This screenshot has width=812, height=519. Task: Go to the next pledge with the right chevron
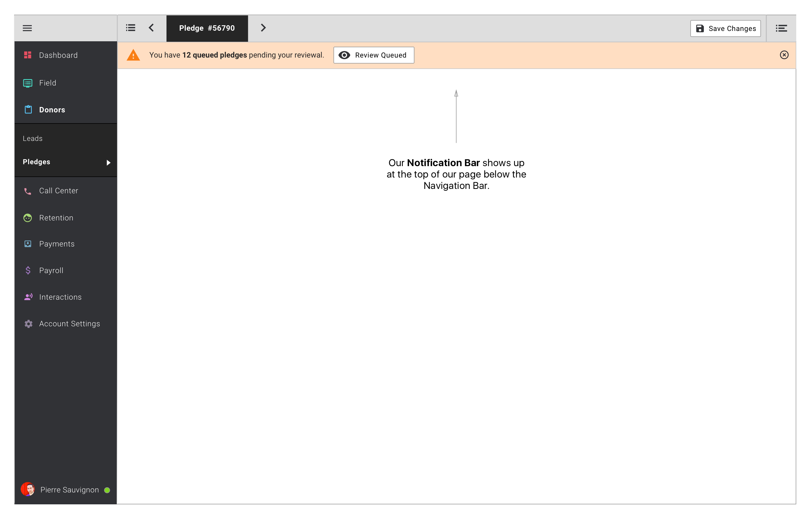[x=263, y=28]
